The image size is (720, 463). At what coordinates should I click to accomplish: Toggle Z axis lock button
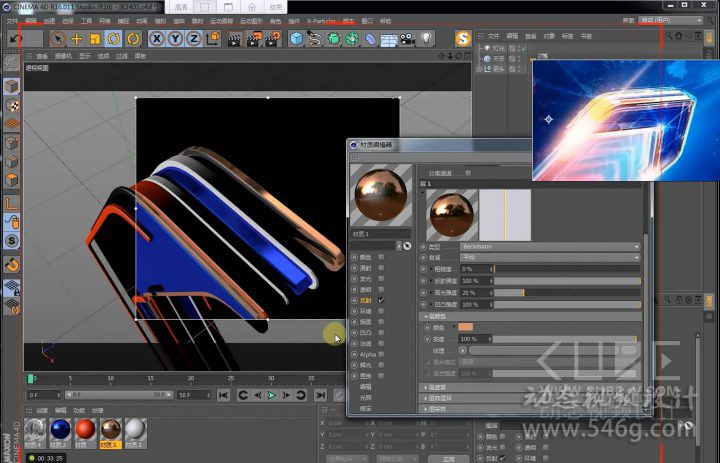coord(194,39)
